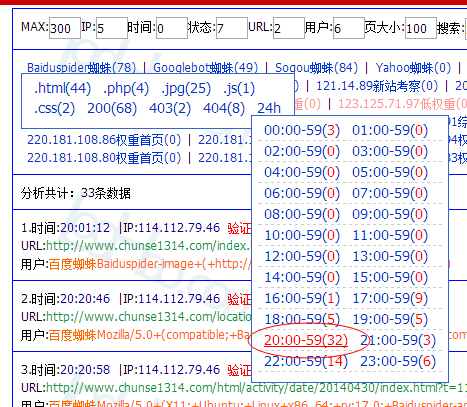Select hour 03:00-59(0)
The width and height of the screenshot is (467, 407).
click(390, 151)
